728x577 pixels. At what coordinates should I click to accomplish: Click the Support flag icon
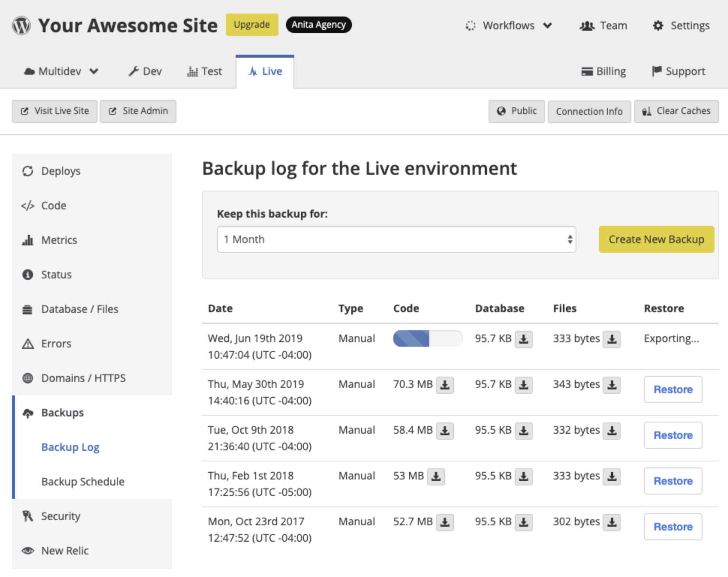click(657, 71)
